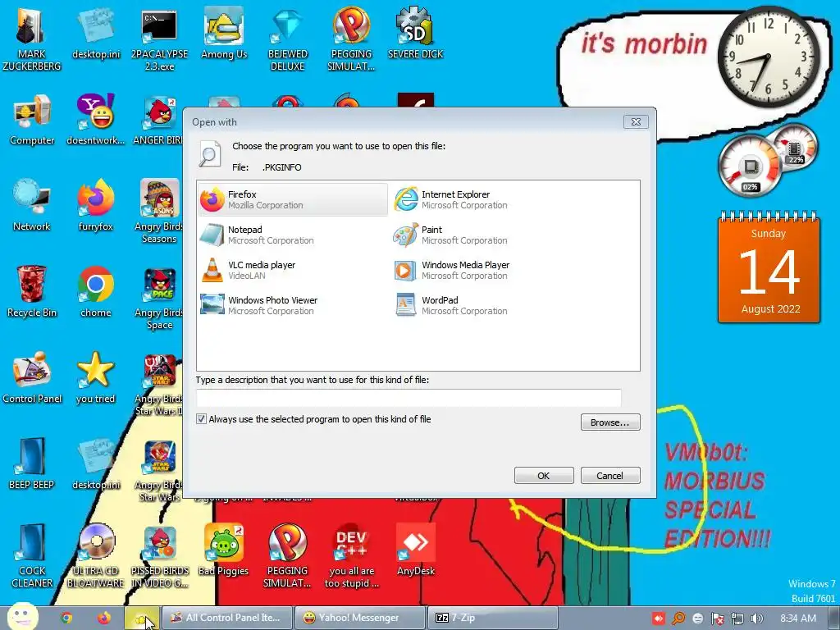Select the Angry Birds Seasons desktop icon
840x630 pixels.
coord(159,212)
